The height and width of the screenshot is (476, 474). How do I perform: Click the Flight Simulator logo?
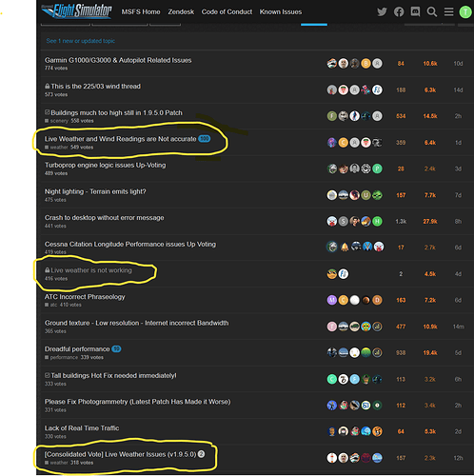[x=77, y=11]
